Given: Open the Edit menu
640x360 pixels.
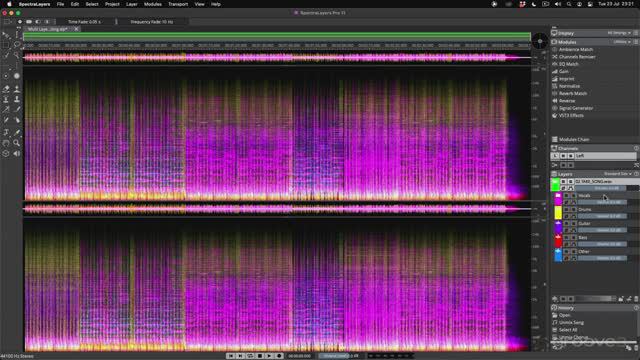Looking at the screenshot, I should (x=75, y=4).
